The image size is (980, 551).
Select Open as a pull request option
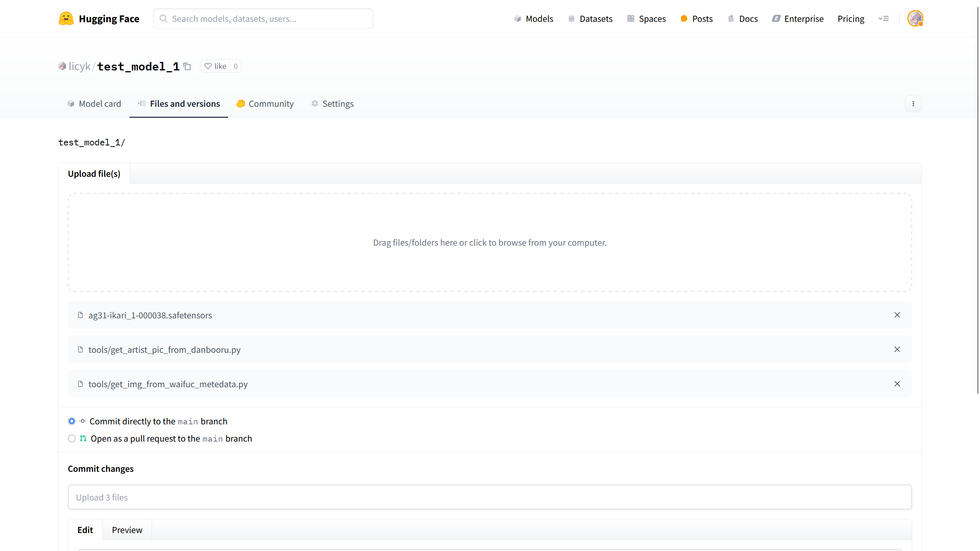click(x=72, y=438)
